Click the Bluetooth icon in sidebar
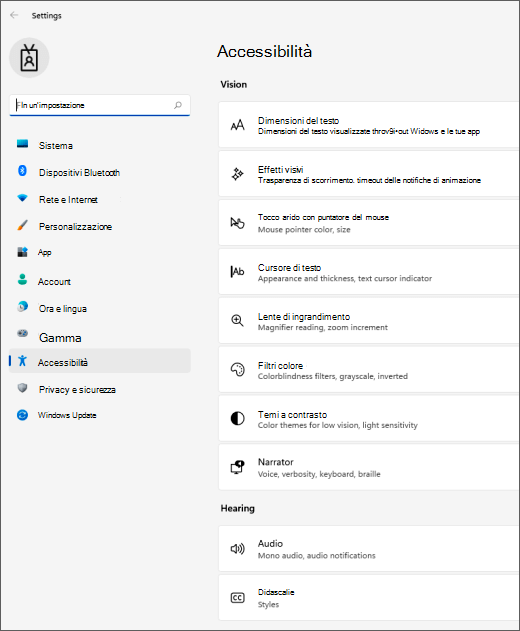The width and height of the screenshot is (520, 631). [23, 171]
